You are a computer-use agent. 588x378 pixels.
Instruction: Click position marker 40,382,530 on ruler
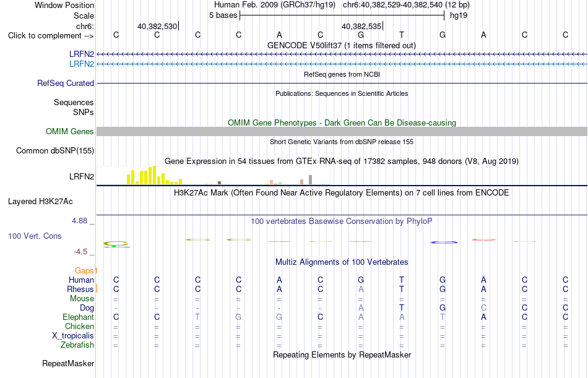click(x=157, y=26)
